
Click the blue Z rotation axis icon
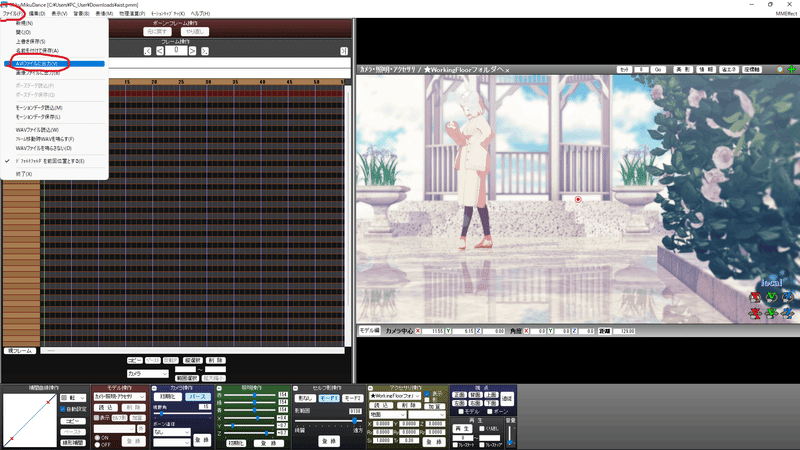click(x=788, y=297)
